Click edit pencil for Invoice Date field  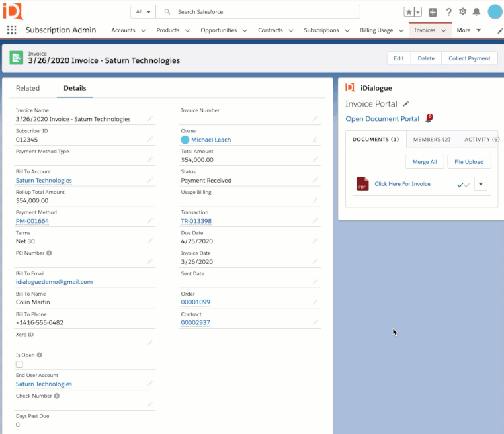point(315,261)
